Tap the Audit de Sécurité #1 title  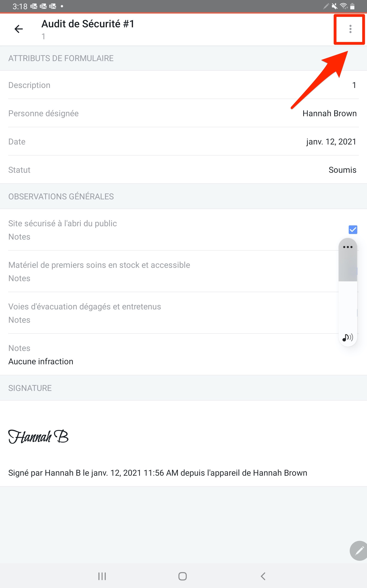click(x=88, y=24)
